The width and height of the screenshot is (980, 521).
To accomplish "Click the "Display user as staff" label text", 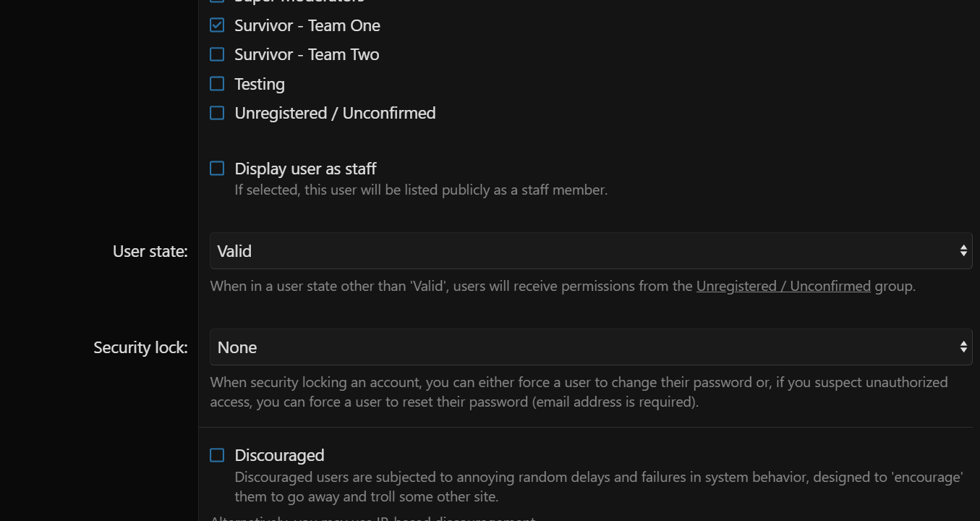I will 305,169.
